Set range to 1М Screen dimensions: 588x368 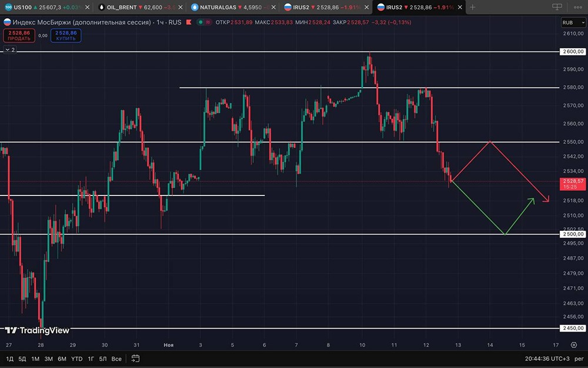(x=35, y=359)
